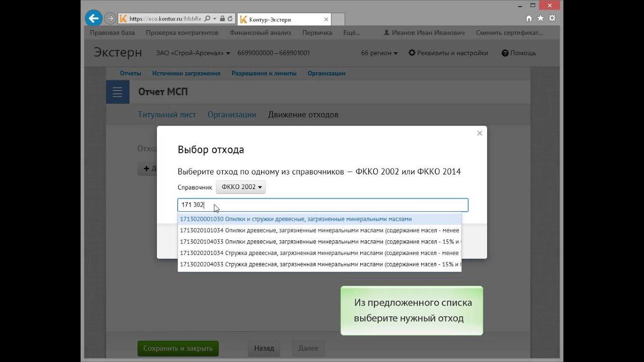Click the empty new tab button
Viewport: 644px width, 362px height.
[338, 19]
